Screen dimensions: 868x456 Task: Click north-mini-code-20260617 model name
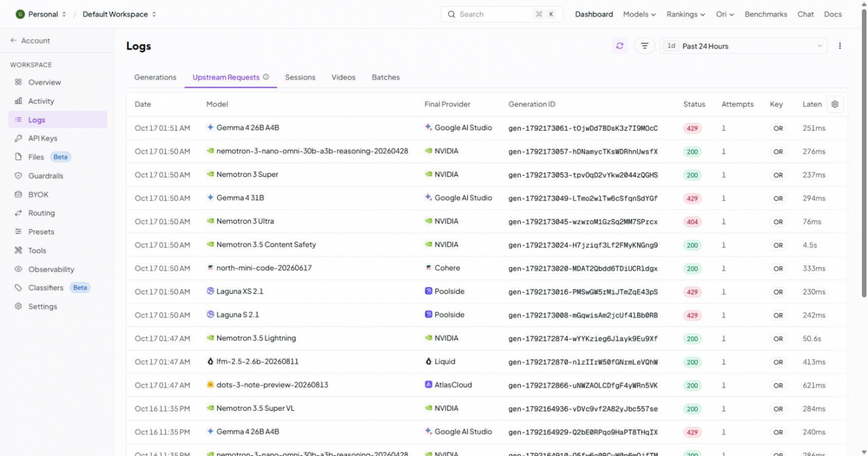click(x=264, y=268)
